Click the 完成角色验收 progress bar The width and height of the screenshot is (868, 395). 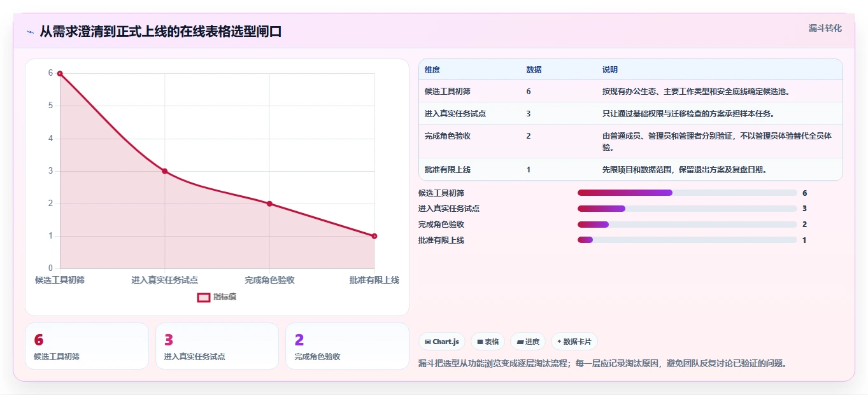687,225
